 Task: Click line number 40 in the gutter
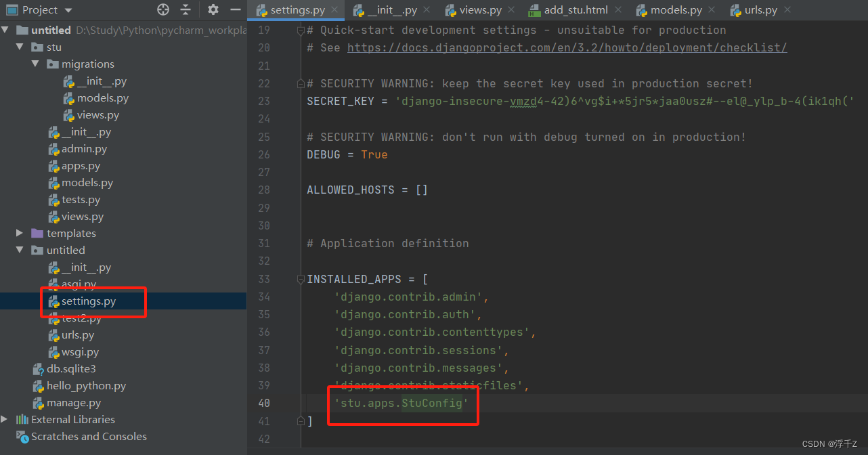click(x=264, y=403)
